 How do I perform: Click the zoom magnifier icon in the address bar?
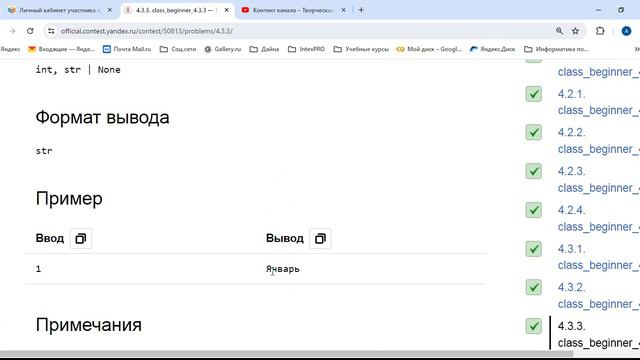(559, 31)
